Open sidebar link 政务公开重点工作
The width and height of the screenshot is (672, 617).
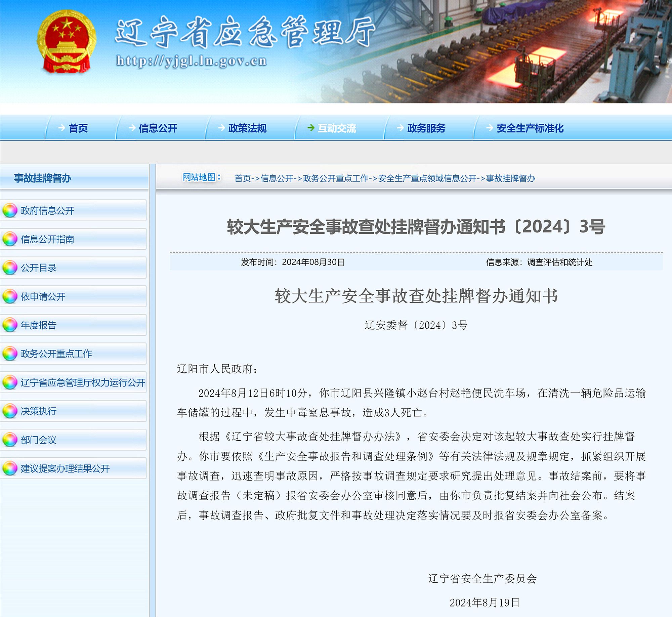[56, 354]
